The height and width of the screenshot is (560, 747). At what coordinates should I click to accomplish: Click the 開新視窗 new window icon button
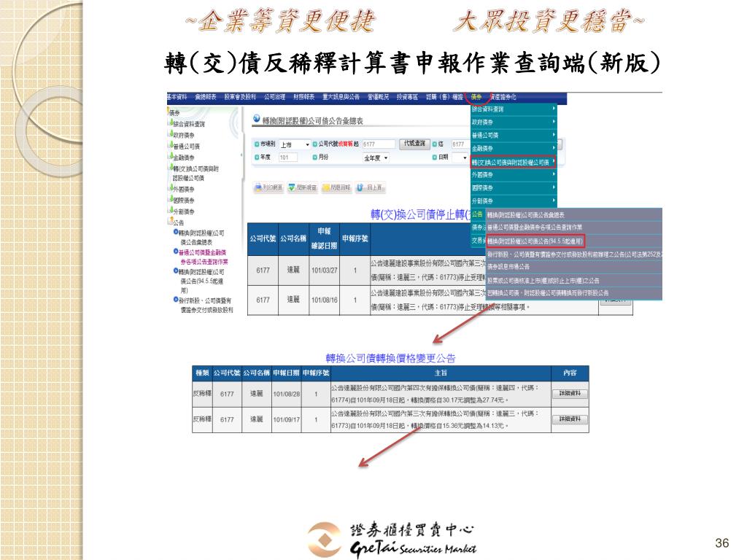click(303, 187)
